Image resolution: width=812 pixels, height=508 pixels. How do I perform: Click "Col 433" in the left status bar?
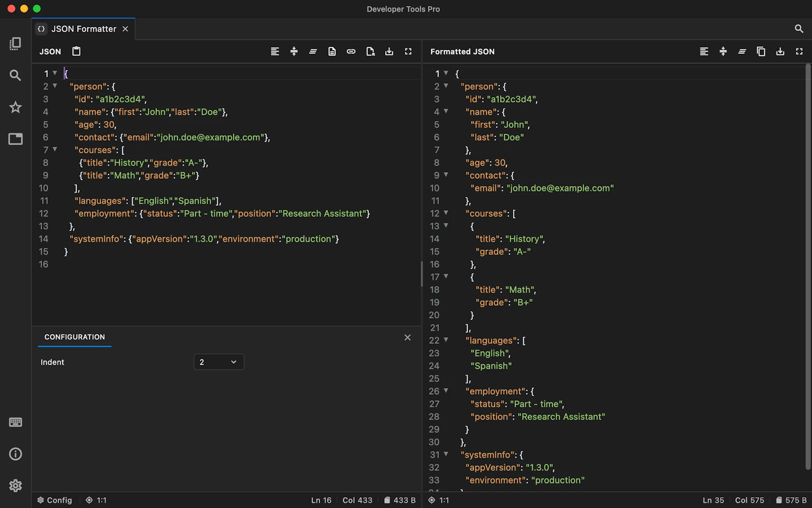click(x=357, y=500)
